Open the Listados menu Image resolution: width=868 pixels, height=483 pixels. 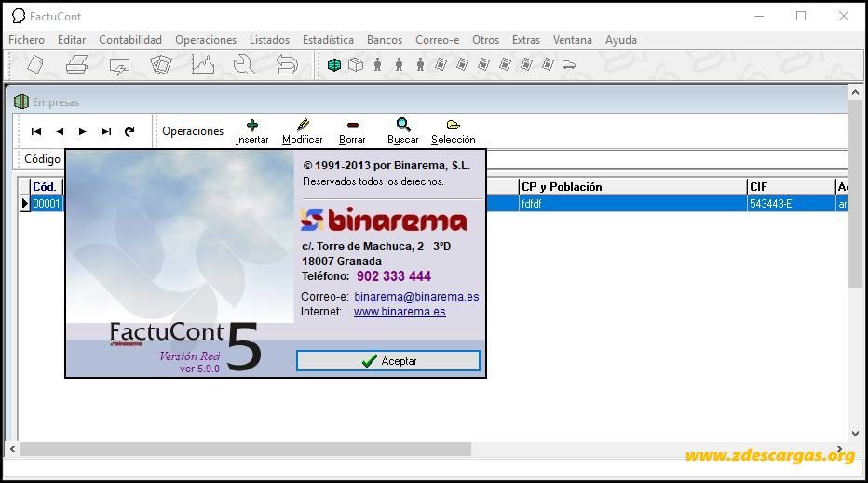tap(269, 40)
